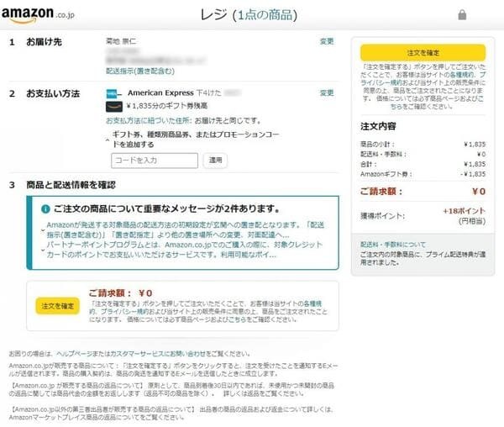The image size is (504, 427).
Task: Click ¥1,835分のギフト券残高 text
Action: [x=167, y=106]
